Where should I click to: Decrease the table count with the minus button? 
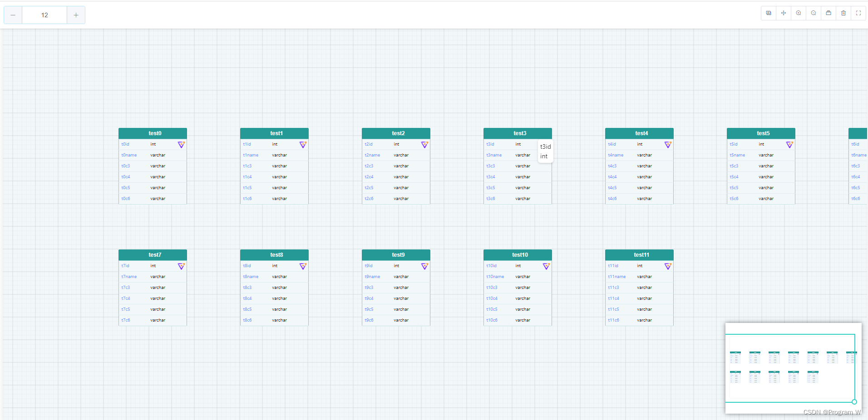(x=13, y=15)
